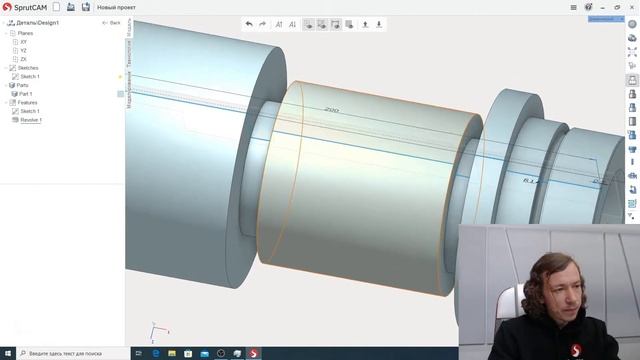Switch to the Моделирование vertical tab
The height and width of the screenshot is (360, 640).
(129, 90)
